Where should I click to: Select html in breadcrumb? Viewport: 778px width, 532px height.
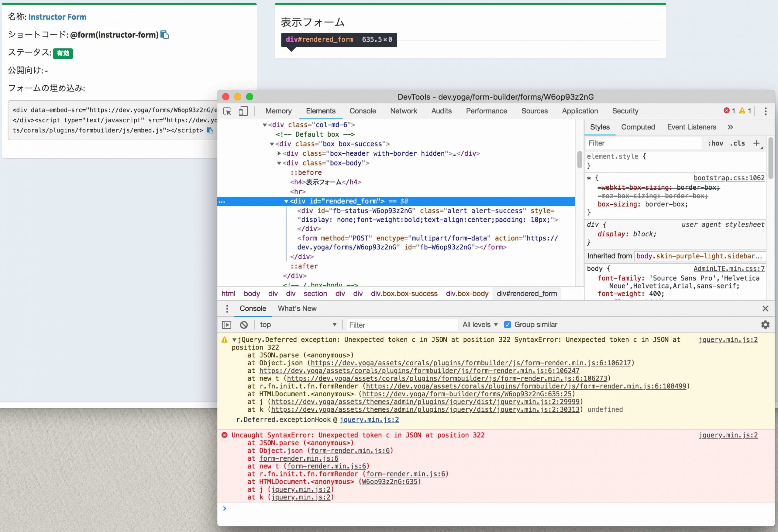point(228,294)
